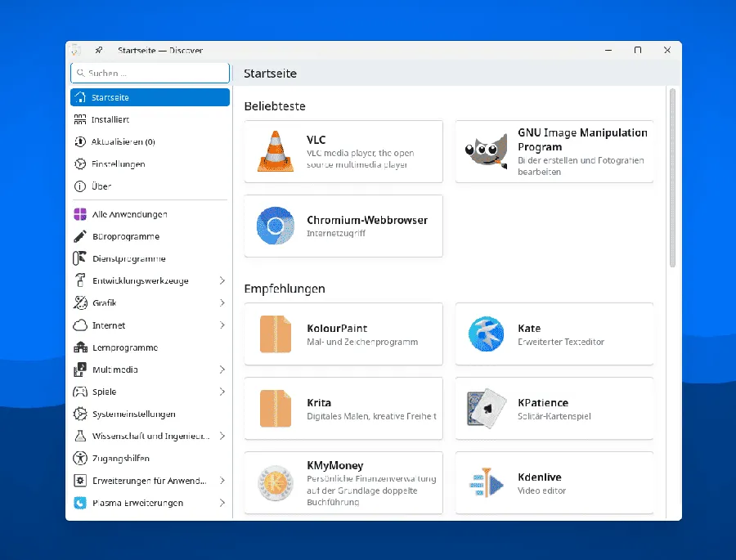This screenshot has height=560, width=736.
Task: Open the GIMP mascot icon
Action: click(486, 151)
